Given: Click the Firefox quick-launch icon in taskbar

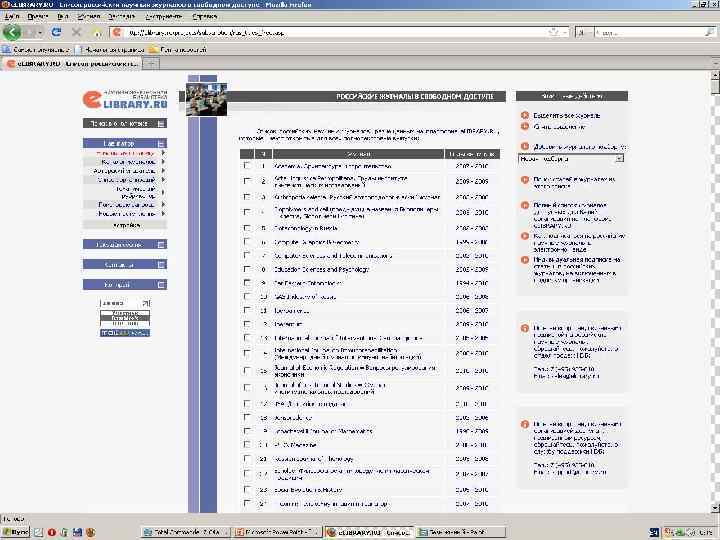Looking at the screenshot, I should [90, 532].
